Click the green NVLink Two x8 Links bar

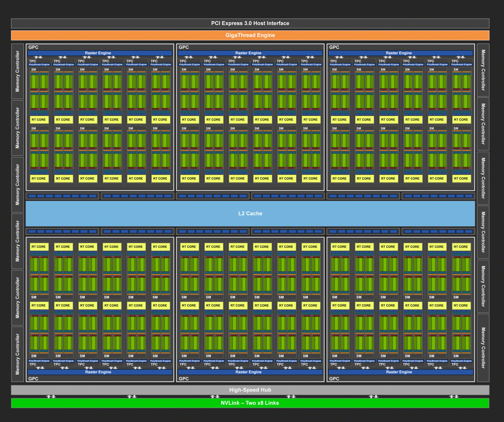(x=250, y=403)
